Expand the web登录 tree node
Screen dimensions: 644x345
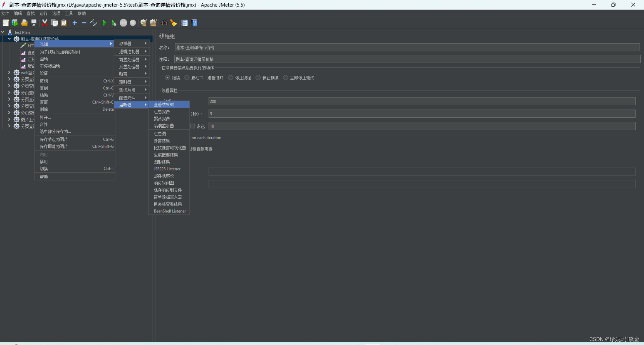[x=10, y=73]
